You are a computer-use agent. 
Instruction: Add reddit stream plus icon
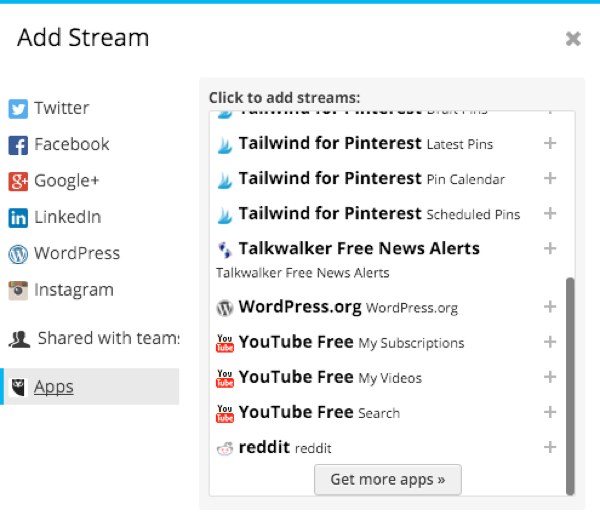(x=550, y=447)
